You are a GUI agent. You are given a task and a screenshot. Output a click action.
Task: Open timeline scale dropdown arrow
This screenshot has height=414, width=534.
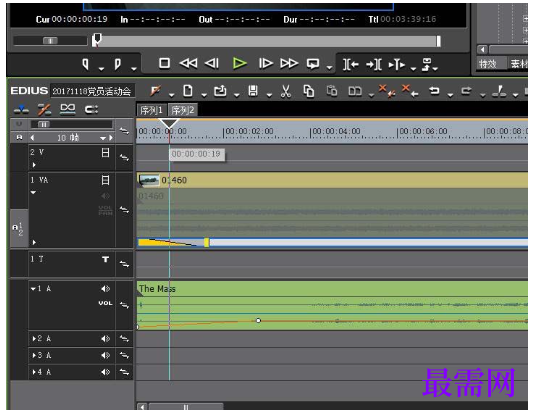(x=103, y=138)
